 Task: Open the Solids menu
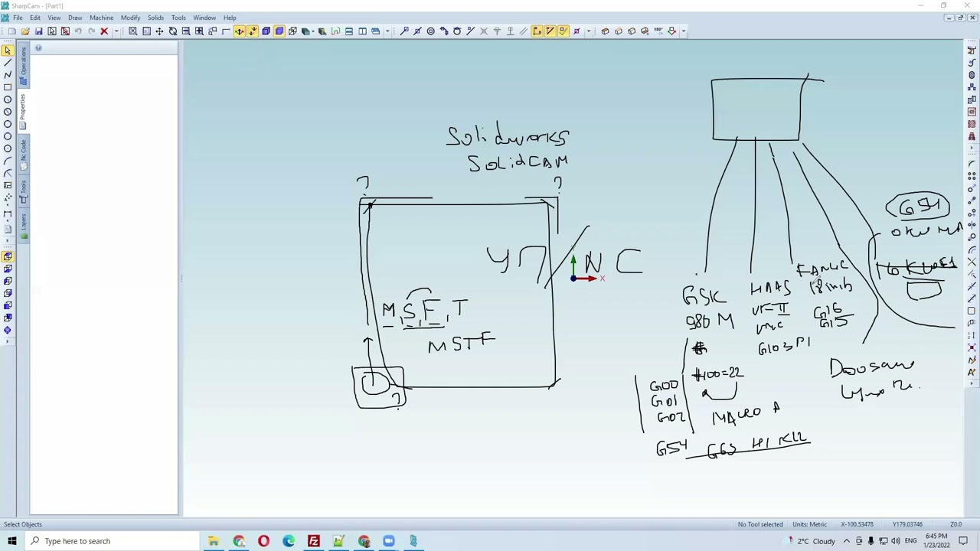point(155,18)
